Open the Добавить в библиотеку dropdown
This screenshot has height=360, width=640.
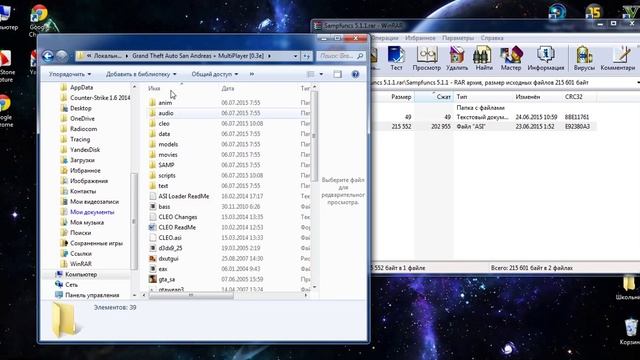[x=141, y=74]
